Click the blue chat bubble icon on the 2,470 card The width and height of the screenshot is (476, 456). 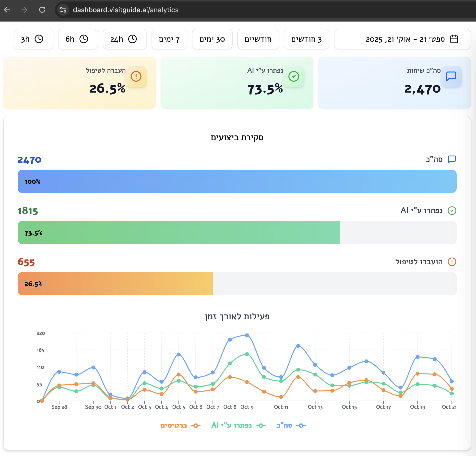(451, 76)
